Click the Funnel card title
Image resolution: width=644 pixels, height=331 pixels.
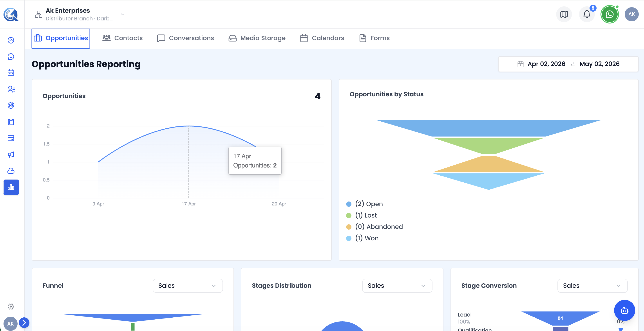click(x=53, y=286)
